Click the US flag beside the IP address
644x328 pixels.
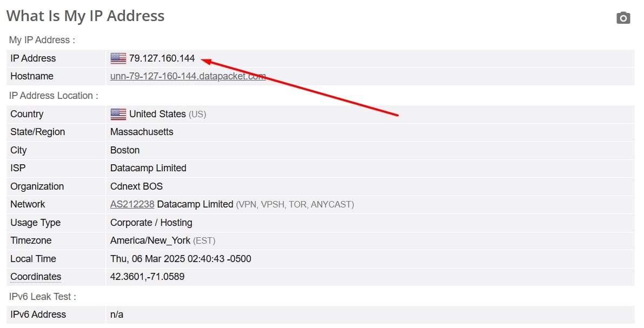coord(118,58)
